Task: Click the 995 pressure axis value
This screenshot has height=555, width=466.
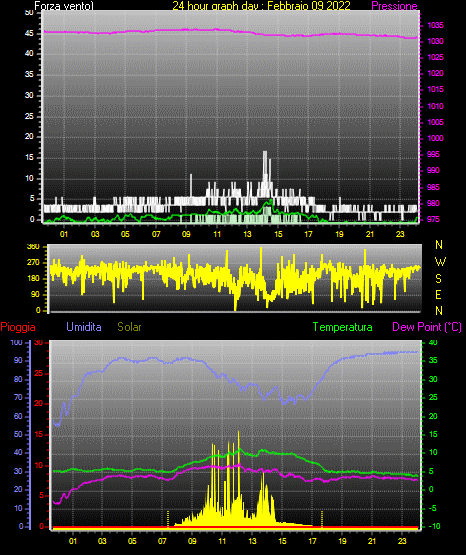Action: pyautogui.click(x=433, y=154)
